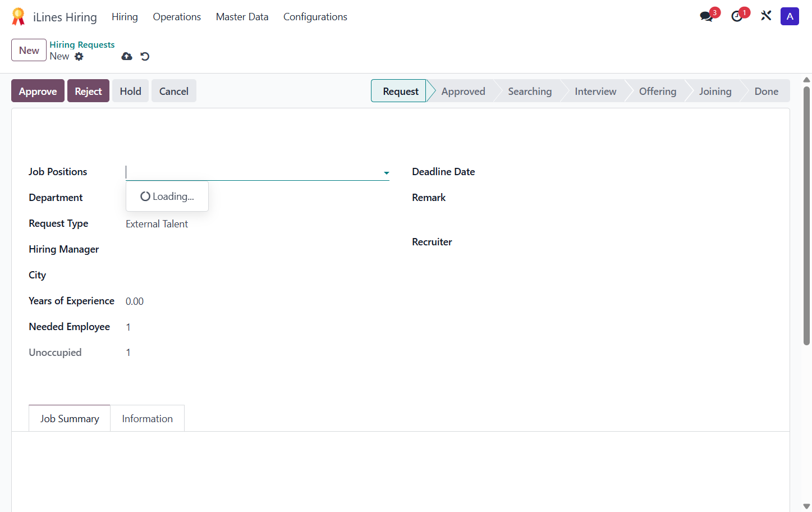Open user avatar menu A
812x512 pixels.
(x=790, y=16)
